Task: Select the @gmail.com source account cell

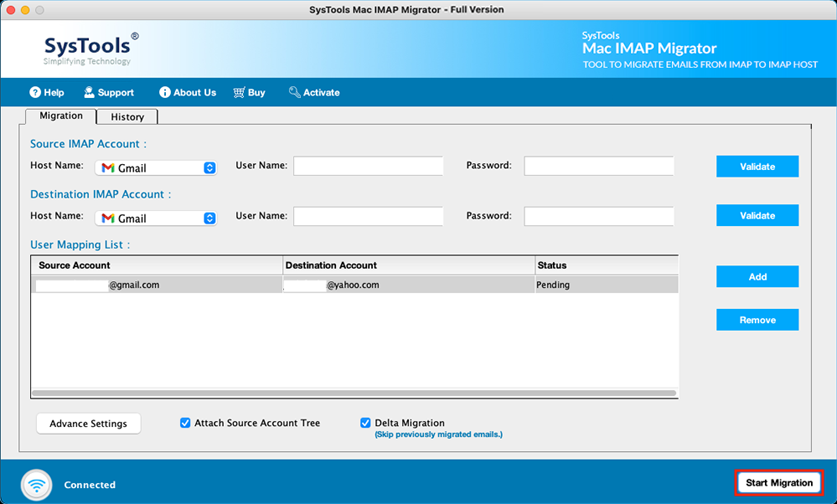Action: point(157,285)
